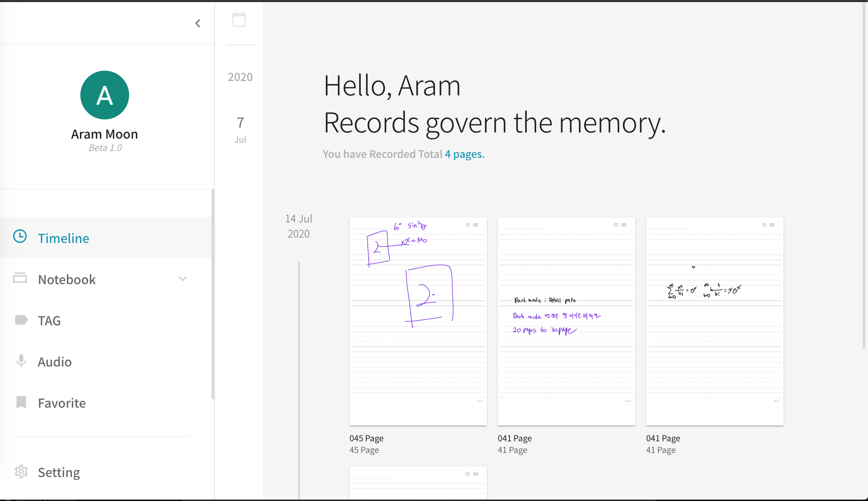Open the 045 Page thumbnail with purple sketches

pyautogui.click(x=418, y=322)
